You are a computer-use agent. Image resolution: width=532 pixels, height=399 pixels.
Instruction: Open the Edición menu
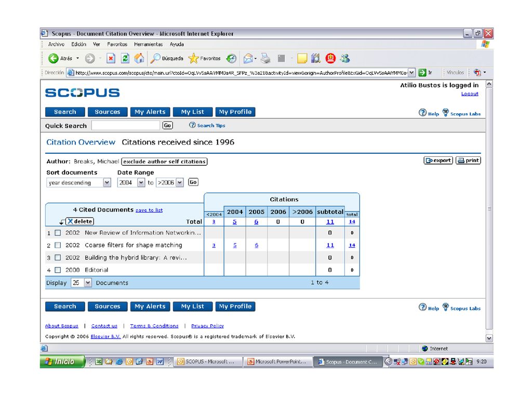click(79, 44)
